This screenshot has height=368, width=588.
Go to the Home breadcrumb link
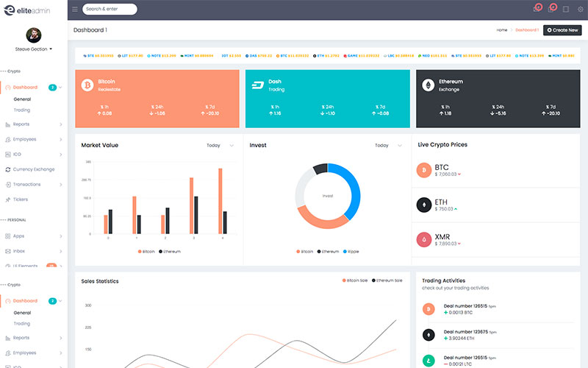point(502,30)
